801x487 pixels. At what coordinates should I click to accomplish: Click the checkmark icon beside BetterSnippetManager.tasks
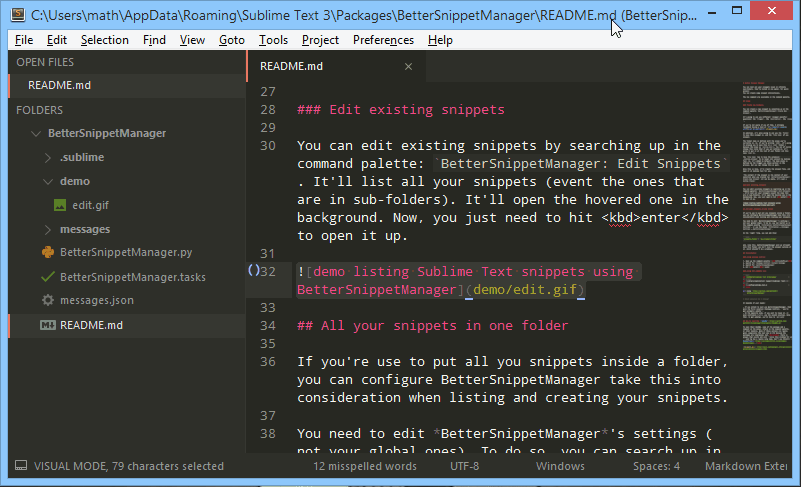(x=48, y=276)
